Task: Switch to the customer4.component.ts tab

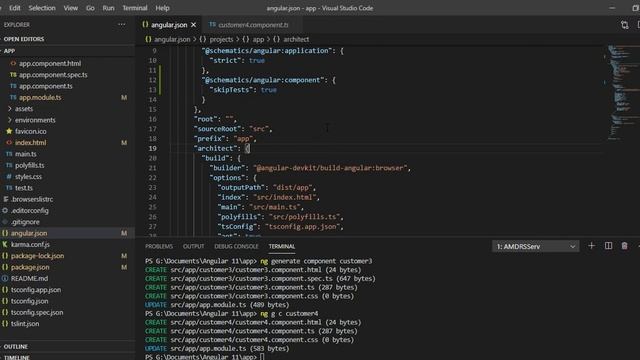Action: coord(253,25)
